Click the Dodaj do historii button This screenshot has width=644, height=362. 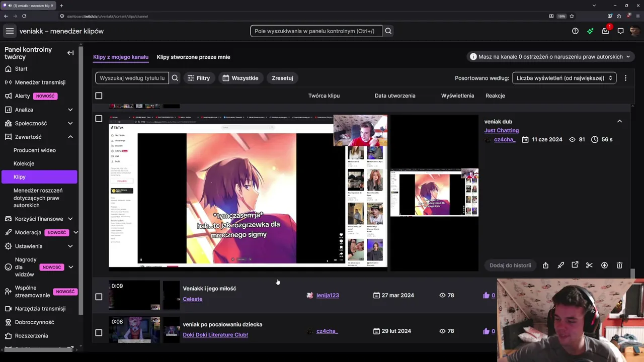[x=510, y=265]
